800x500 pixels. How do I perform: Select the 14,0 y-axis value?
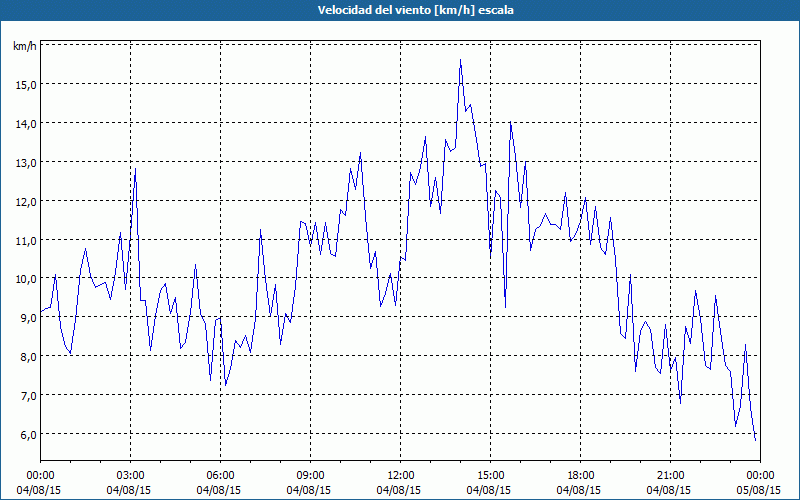coord(26,123)
